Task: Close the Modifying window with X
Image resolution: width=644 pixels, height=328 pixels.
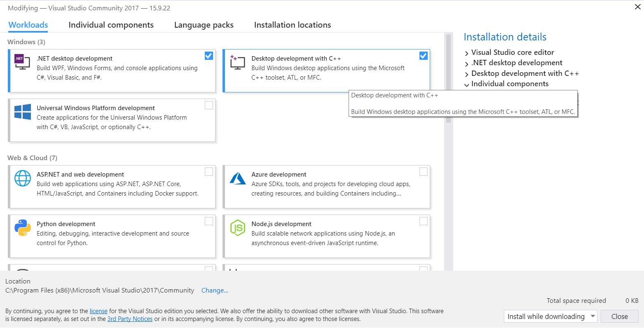Action: 637,7
